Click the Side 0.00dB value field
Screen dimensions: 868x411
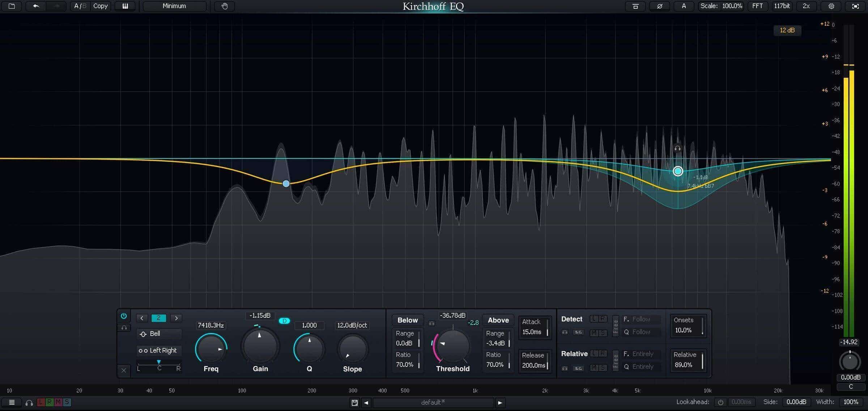(x=796, y=402)
